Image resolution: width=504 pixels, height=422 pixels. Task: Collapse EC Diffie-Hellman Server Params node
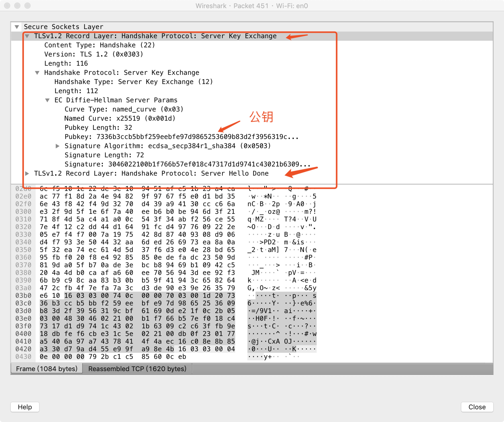47,100
